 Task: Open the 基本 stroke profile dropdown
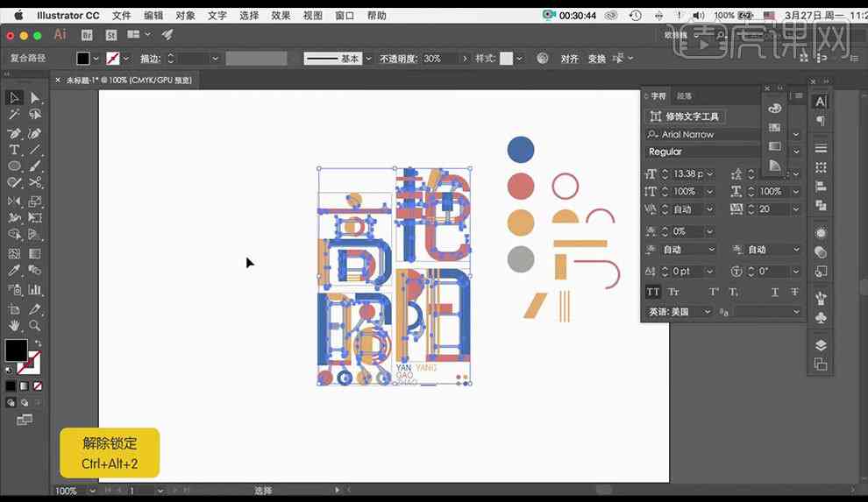367,58
